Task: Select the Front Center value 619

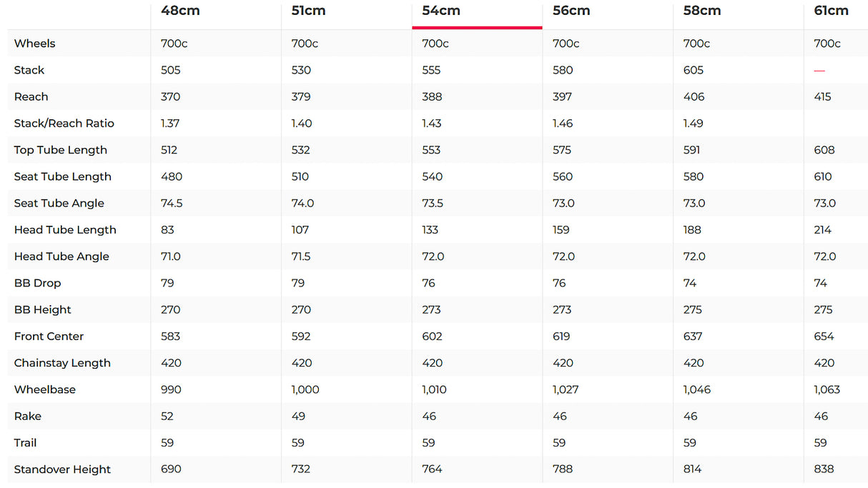Action: tap(562, 337)
